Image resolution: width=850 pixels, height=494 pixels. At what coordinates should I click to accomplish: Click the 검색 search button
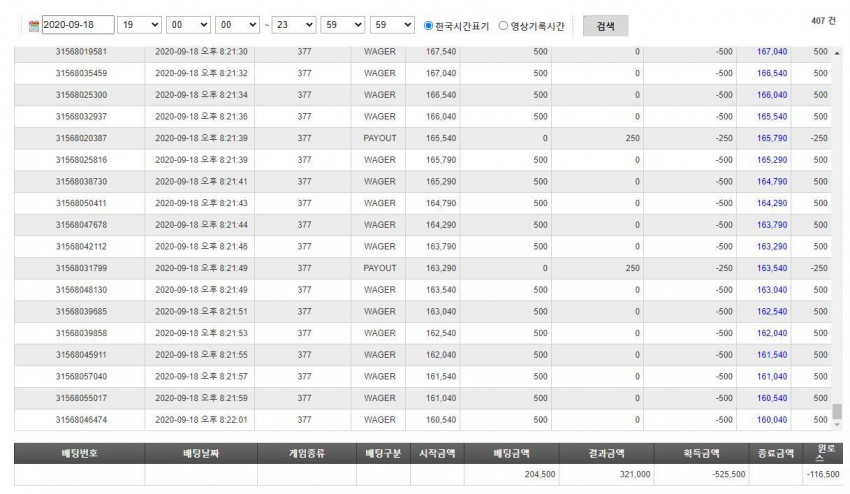606,26
